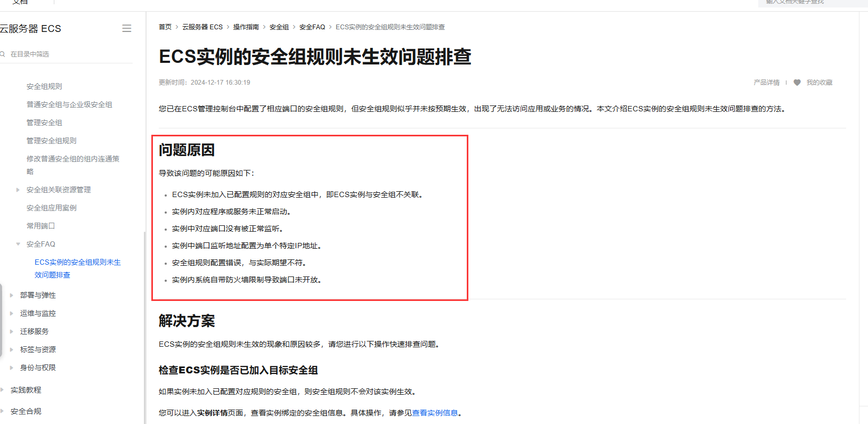The height and width of the screenshot is (424, 868).
Task: Open 云服务器 ECS breadcrumb link
Action: pos(202,27)
